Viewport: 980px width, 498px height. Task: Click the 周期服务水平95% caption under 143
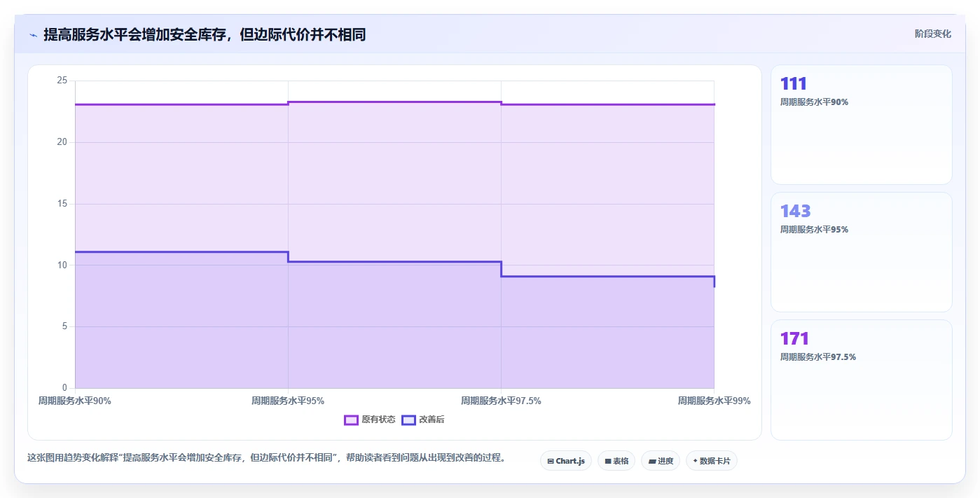click(x=814, y=230)
